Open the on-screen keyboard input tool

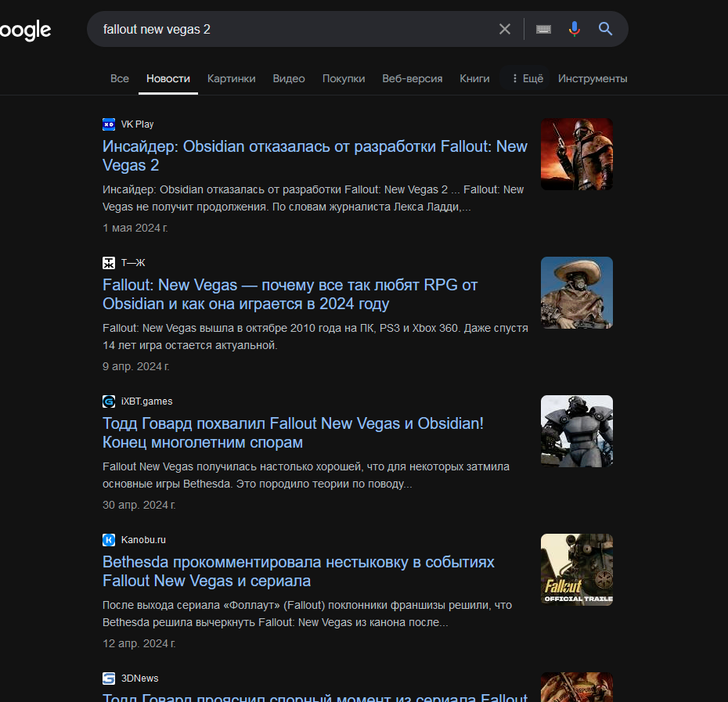(x=543, y=29)
